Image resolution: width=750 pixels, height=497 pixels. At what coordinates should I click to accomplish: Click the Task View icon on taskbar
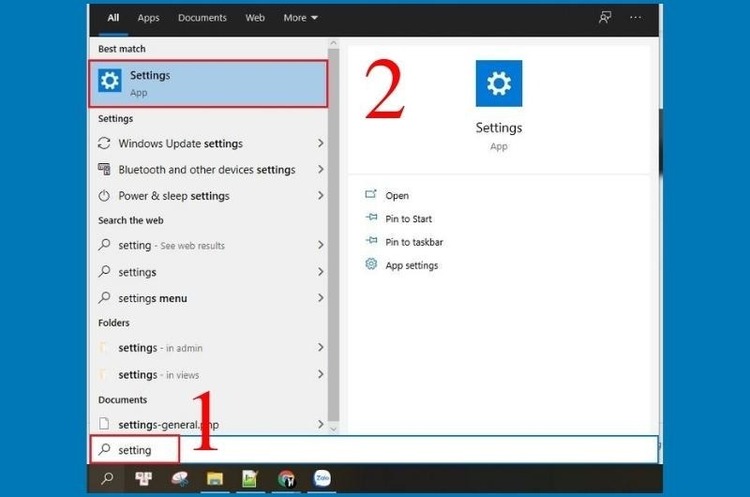(x=143, y=480)
